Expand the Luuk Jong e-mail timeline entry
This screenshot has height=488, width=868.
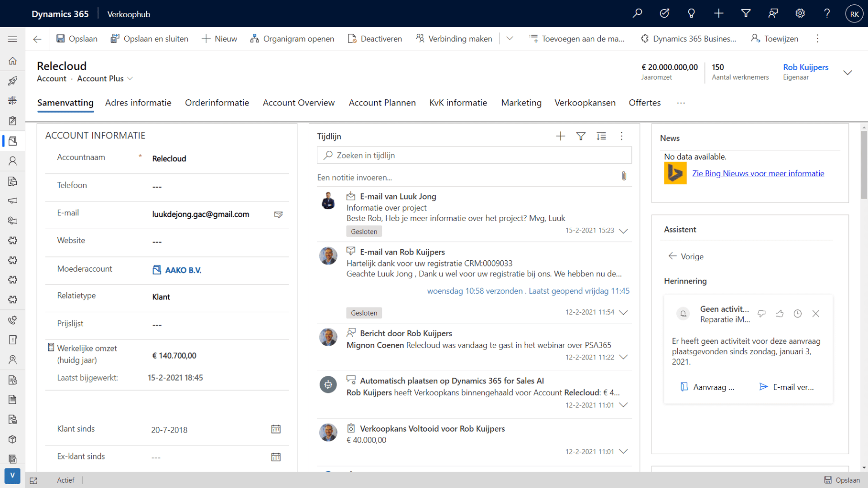pyautogui.click(x=623, y=231)
